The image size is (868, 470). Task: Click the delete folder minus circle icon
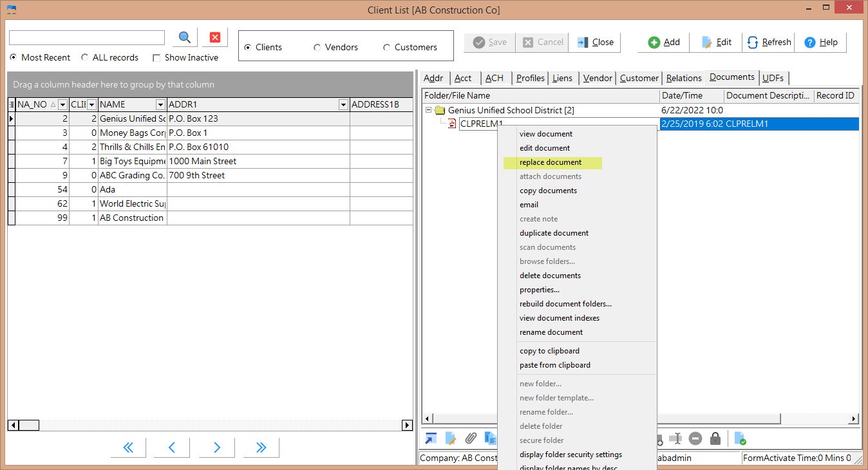pos(695,439)
